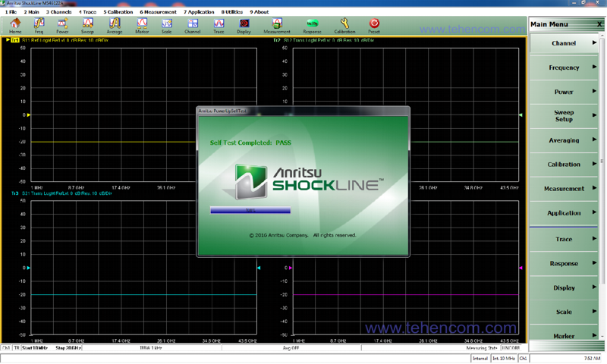Click the Ch1 status bar field
Screen dimensions: 607x364
tap(6, 348)
